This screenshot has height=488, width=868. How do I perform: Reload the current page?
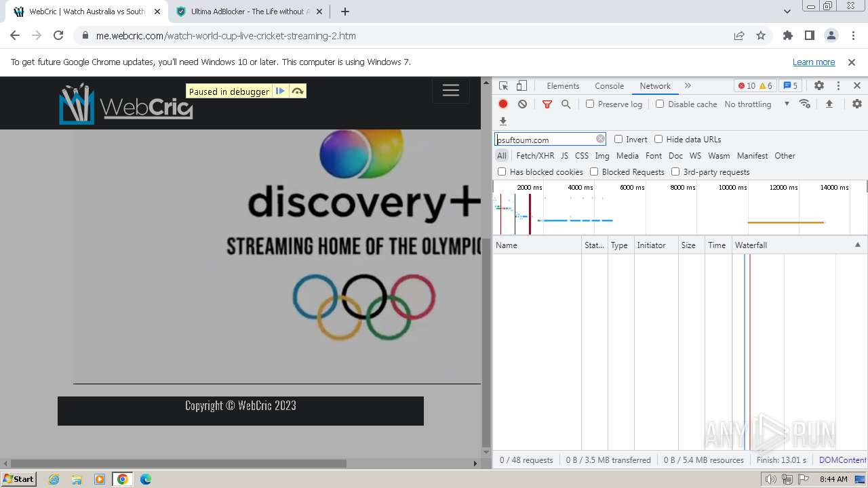pos(58,35)
